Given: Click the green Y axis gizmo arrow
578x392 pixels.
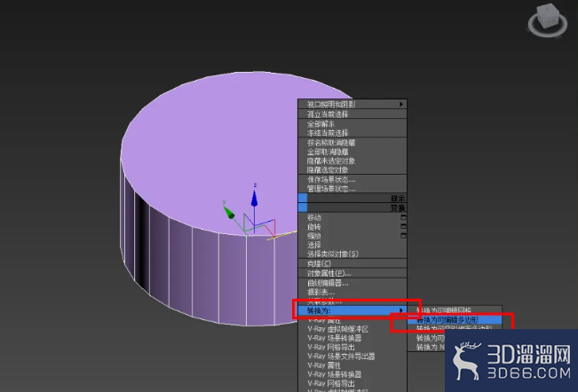Looking at the screenshot, I should tap(228, 212).
